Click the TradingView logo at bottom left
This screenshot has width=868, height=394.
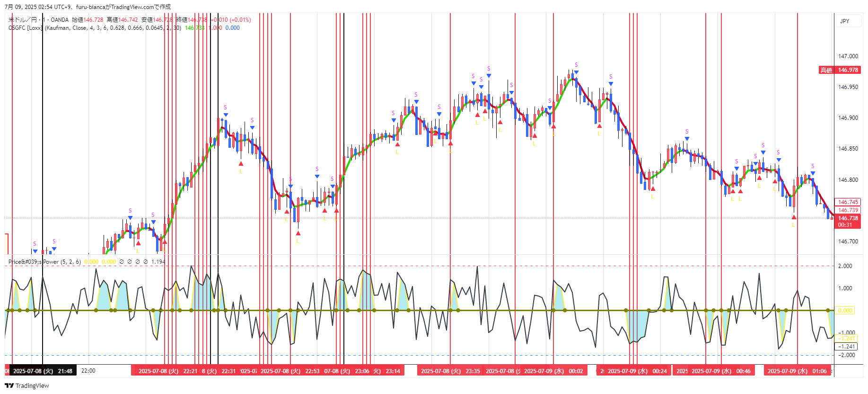[x=27, y=385]
